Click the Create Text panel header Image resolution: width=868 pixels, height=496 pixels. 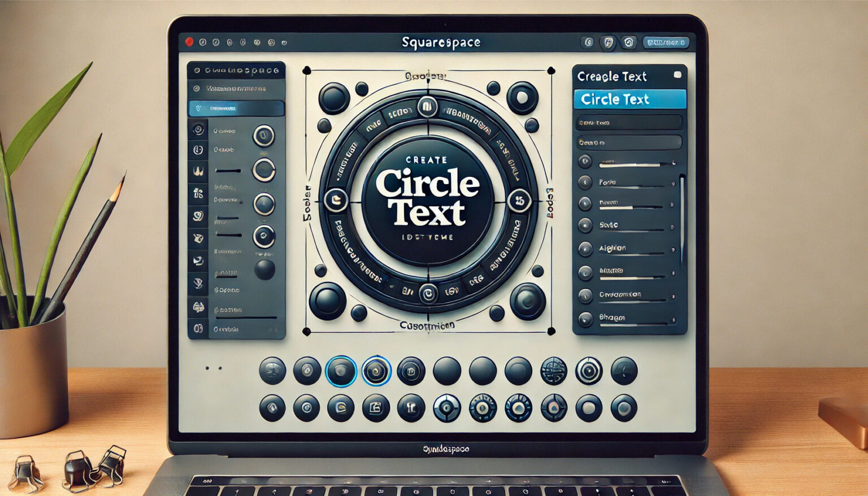point(613,76)
